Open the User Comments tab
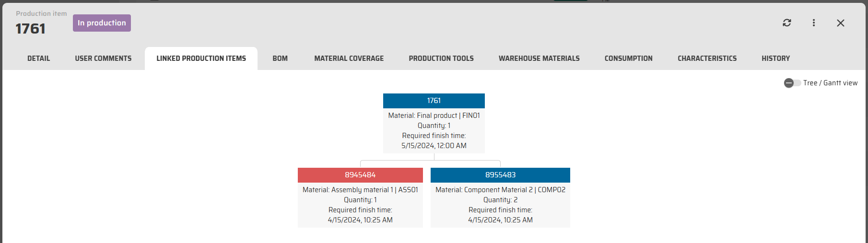Screen dimensions: 868x243 (103, 58)
